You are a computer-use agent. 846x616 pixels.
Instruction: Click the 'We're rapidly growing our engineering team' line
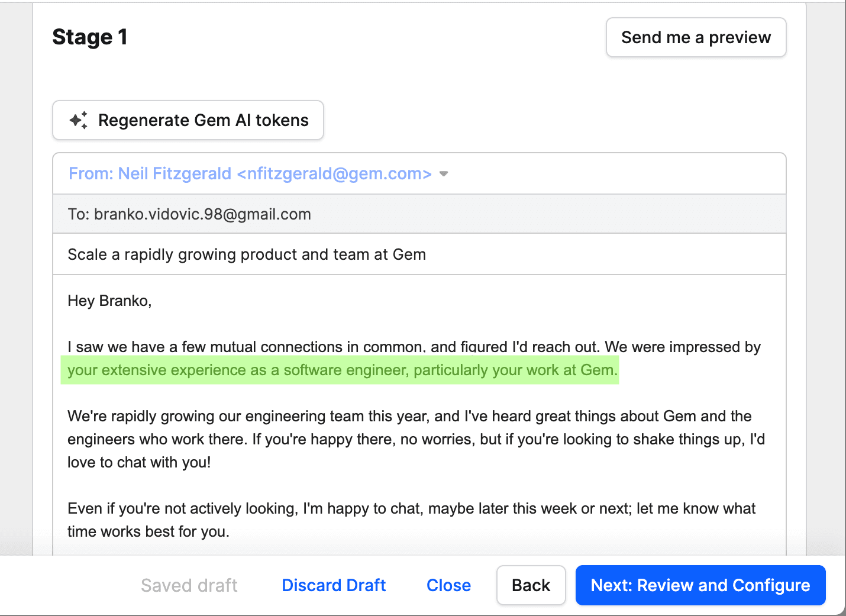(409, 416)
